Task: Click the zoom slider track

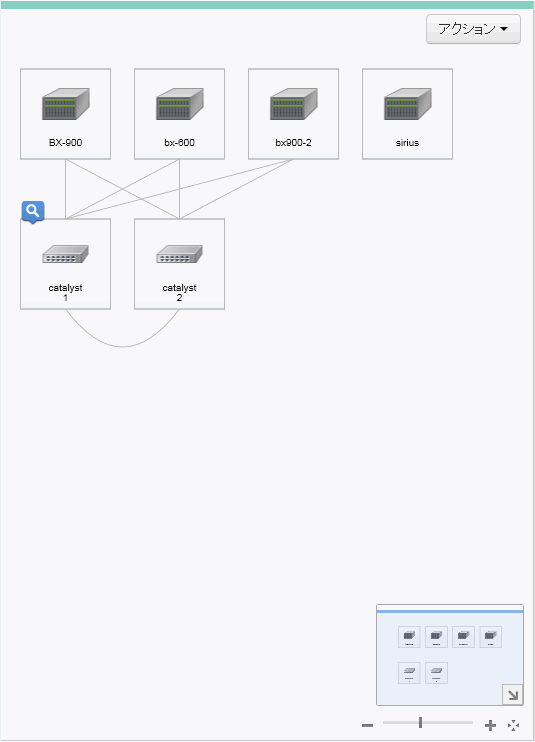Action: coord(428,723)
